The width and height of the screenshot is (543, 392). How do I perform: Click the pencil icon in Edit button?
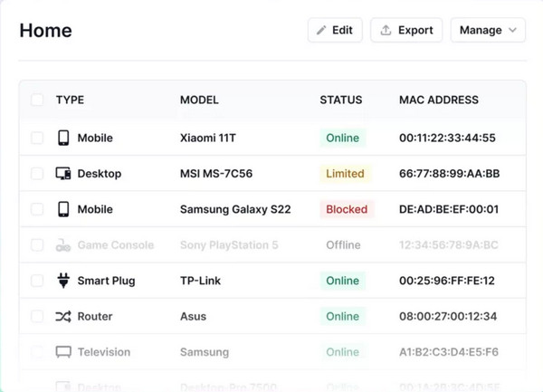[x=321, y=30]
